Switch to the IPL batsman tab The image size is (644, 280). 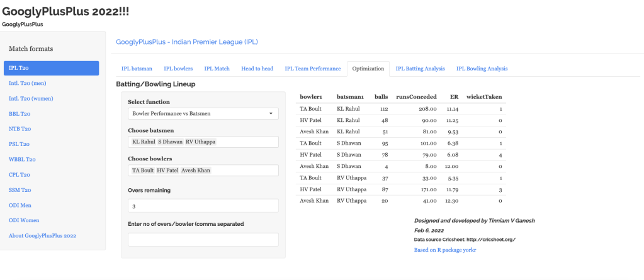coord(137,69)
